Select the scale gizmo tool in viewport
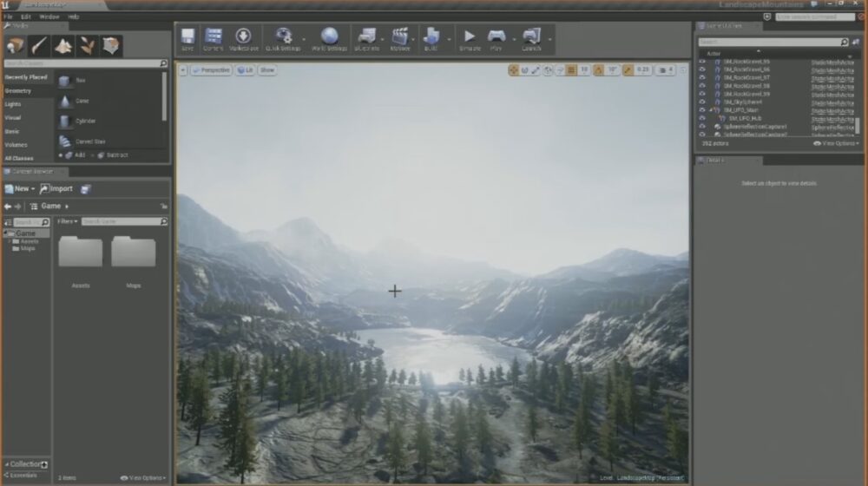 coord(536,70)
